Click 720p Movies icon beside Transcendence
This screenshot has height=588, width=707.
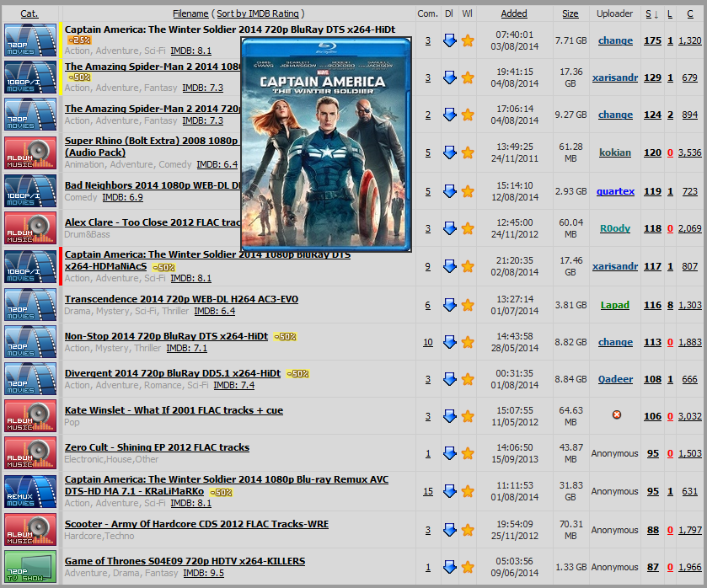pos(30,305)
